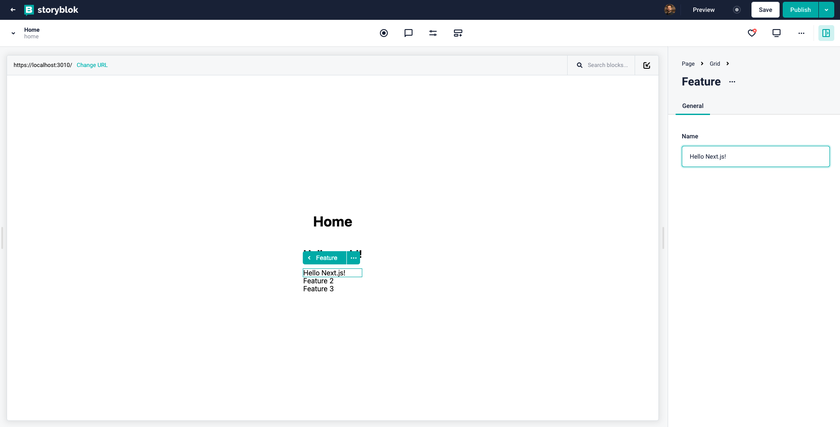The width and height of the screenshot is (840, 427).
Task: Expand the Home story chevron
Action: tap(13, 33)
